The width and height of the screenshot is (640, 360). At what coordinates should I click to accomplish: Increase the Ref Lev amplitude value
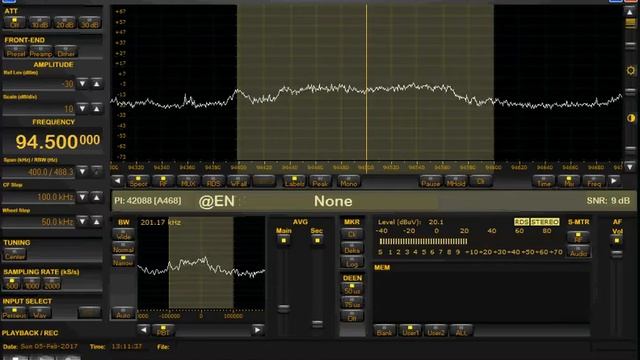pos(97,84)
